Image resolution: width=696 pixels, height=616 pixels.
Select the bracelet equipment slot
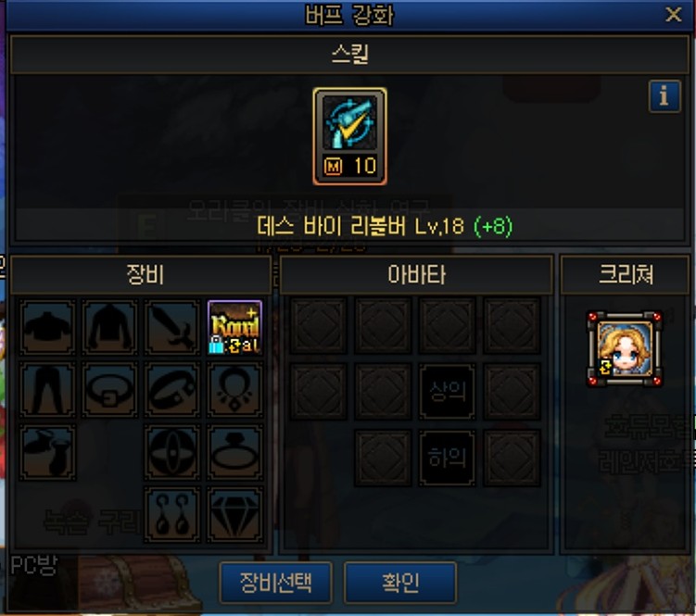pyautogui.click(x=172, y=390)
